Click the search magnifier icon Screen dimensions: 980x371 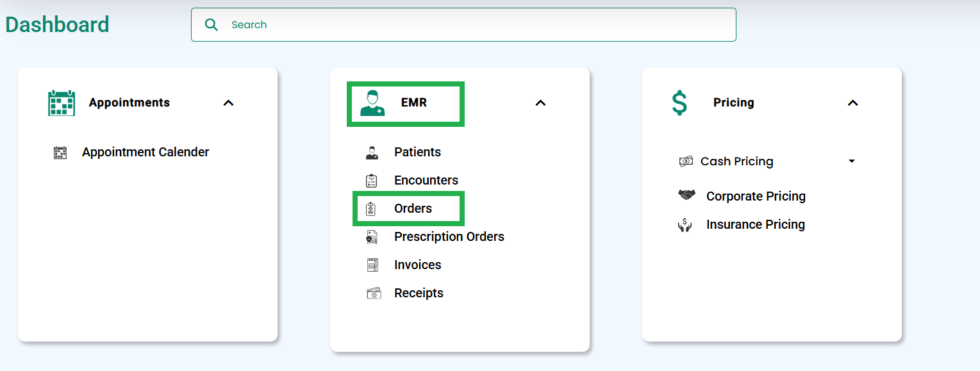coord(211,25)
